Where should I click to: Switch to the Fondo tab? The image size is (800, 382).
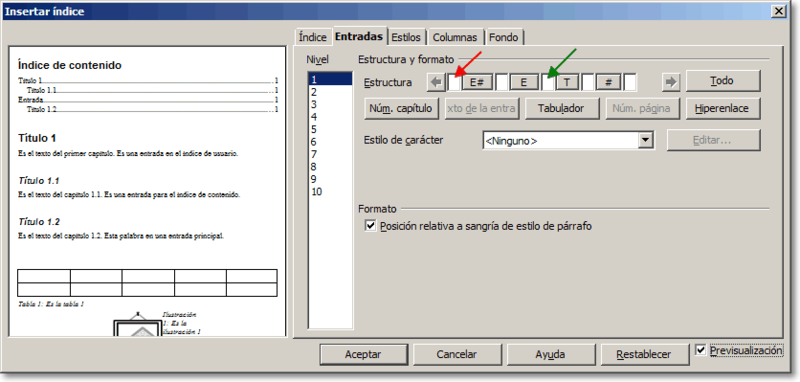[504, 37]
